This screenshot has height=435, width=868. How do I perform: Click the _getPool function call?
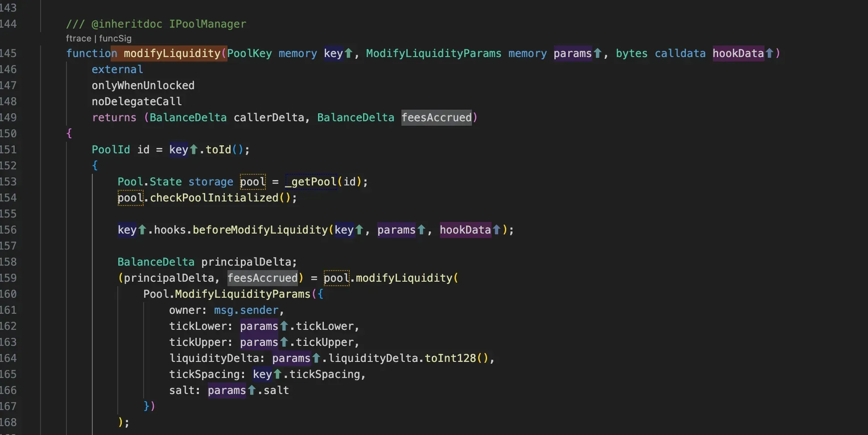(x=311, y=182)
